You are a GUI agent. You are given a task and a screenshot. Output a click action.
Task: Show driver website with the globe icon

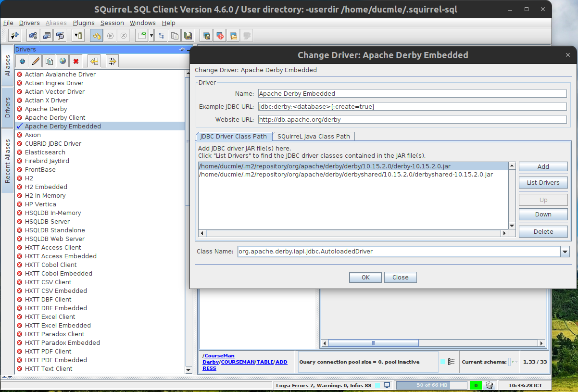pos(63,61)
